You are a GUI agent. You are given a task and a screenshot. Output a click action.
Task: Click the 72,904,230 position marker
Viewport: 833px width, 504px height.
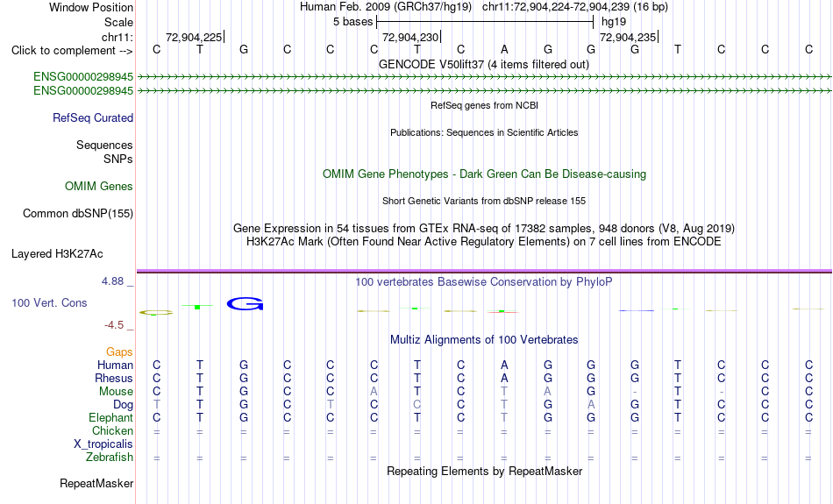(x=411, y=37)
